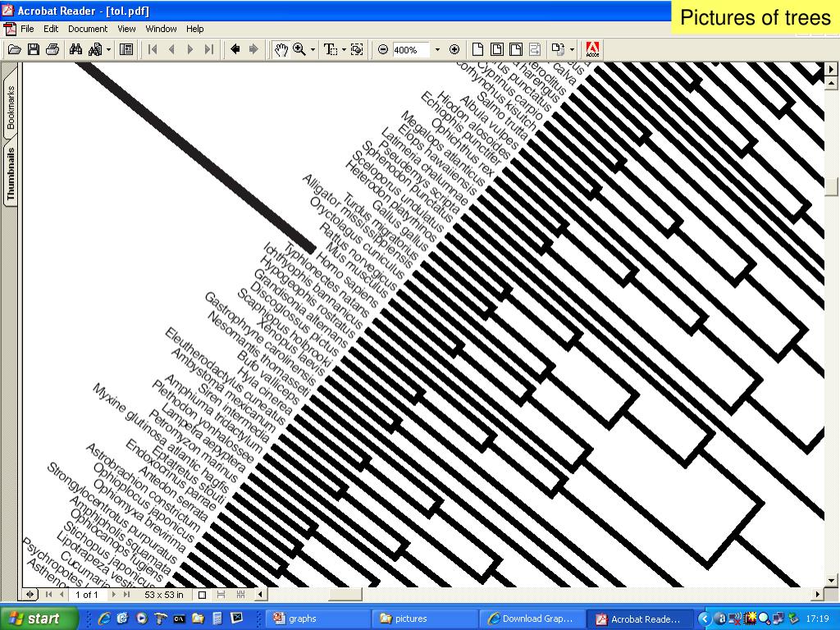The height and width of the screenshot is (630, 840).
Task: Click the Go to Previous View black arrow
Action: [x=235, y=50]
